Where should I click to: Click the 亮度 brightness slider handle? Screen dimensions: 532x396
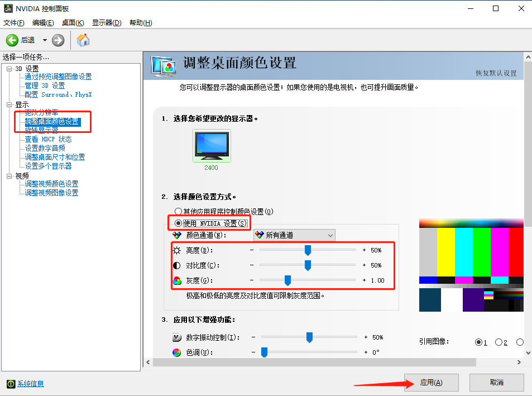pyautogui.click(x=308, y=250)
